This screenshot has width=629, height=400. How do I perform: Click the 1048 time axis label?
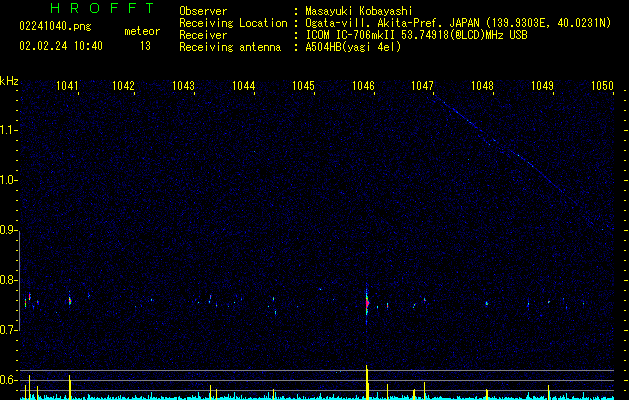tap(482, 86)
